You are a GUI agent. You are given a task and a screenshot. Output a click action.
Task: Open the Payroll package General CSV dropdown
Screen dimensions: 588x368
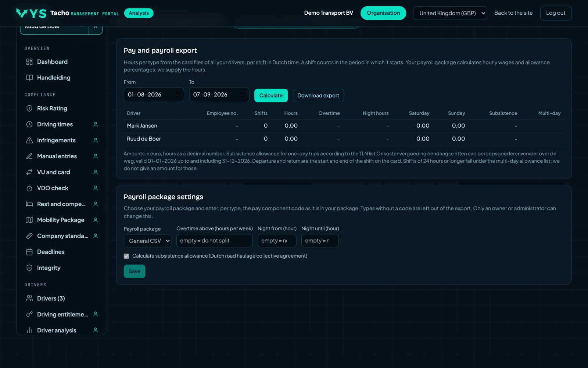click(148, 241)
